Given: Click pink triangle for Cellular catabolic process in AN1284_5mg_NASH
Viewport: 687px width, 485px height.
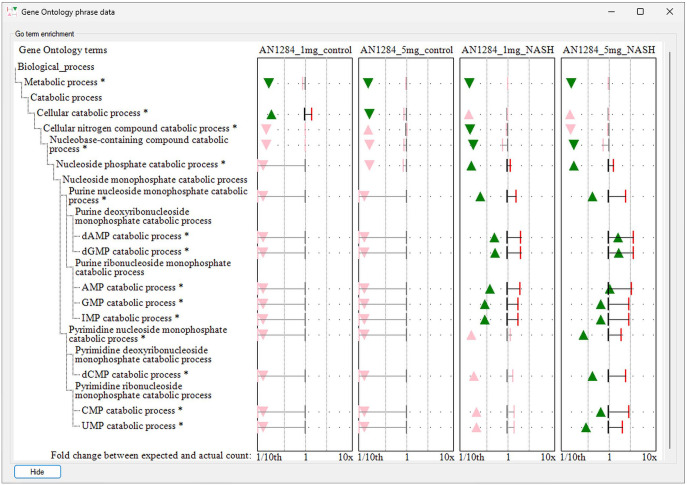Looking at the screenshot, I should 570,114.
